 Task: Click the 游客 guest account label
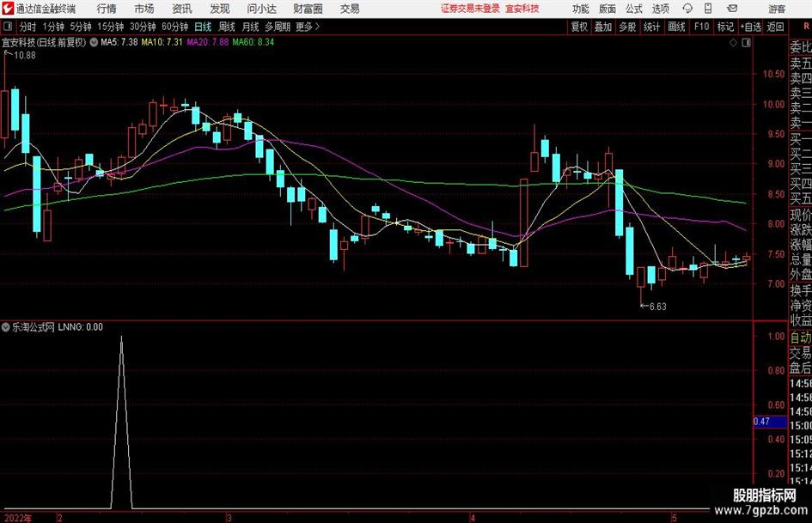click(x=776, y=9)
